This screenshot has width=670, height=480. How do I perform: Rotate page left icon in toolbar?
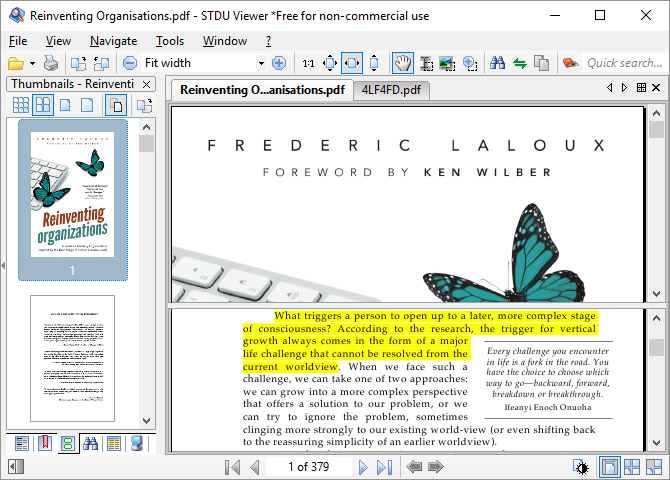pyautogui.click(x=78, y=64)
